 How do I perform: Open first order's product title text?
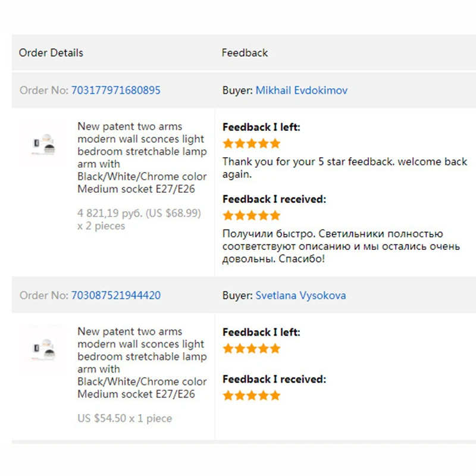[x=142, y=158]
